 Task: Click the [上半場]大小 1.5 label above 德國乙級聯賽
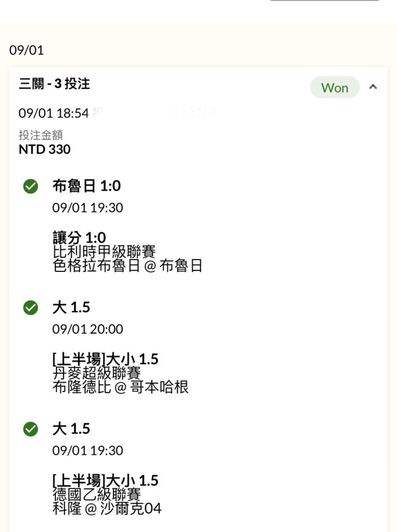105,480
